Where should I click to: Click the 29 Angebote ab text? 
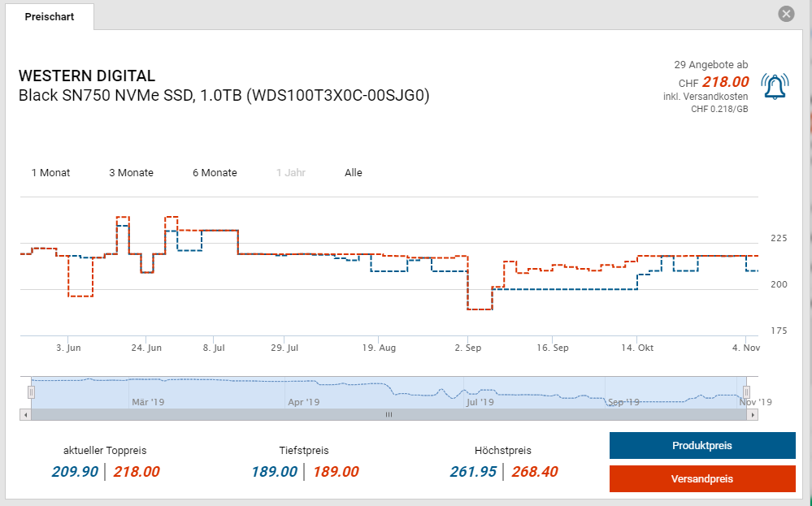coord(711,64)
